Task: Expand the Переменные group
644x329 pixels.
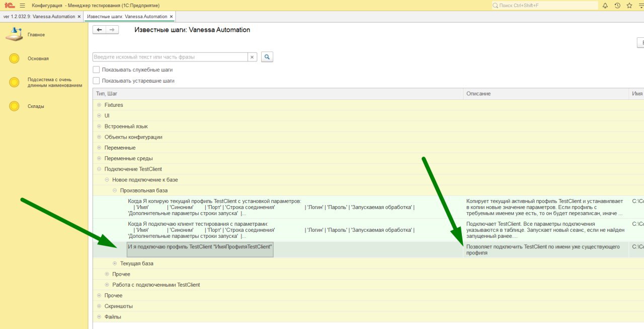Action: coord(99,148)
